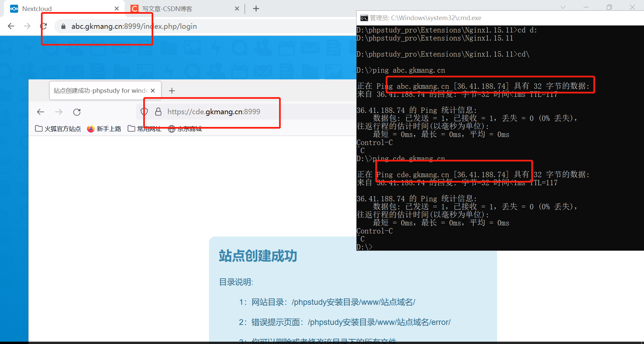Click the Firefox padlock site info icon
This screenshot has height=344, width=644.
point(158,112)
